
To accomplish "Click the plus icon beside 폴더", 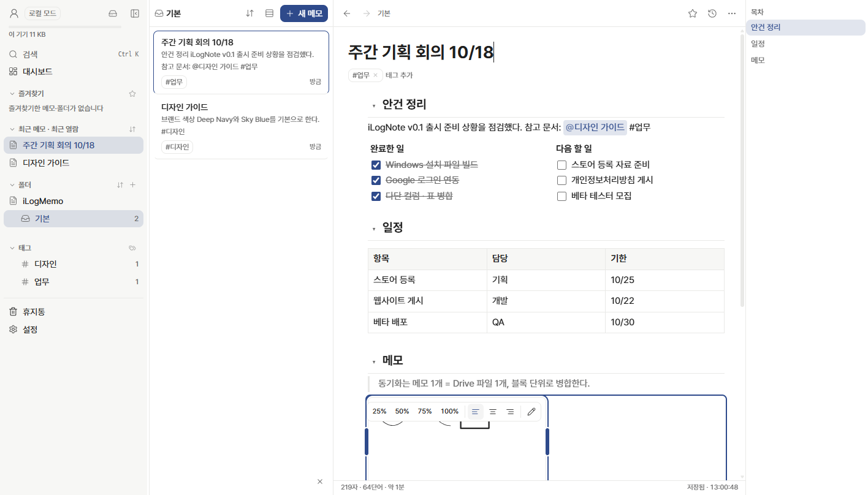I will click(133, 185).
